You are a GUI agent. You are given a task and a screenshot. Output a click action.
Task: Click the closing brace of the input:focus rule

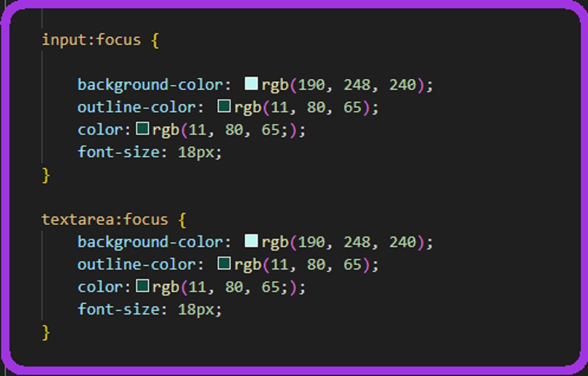tap(46, 175)
